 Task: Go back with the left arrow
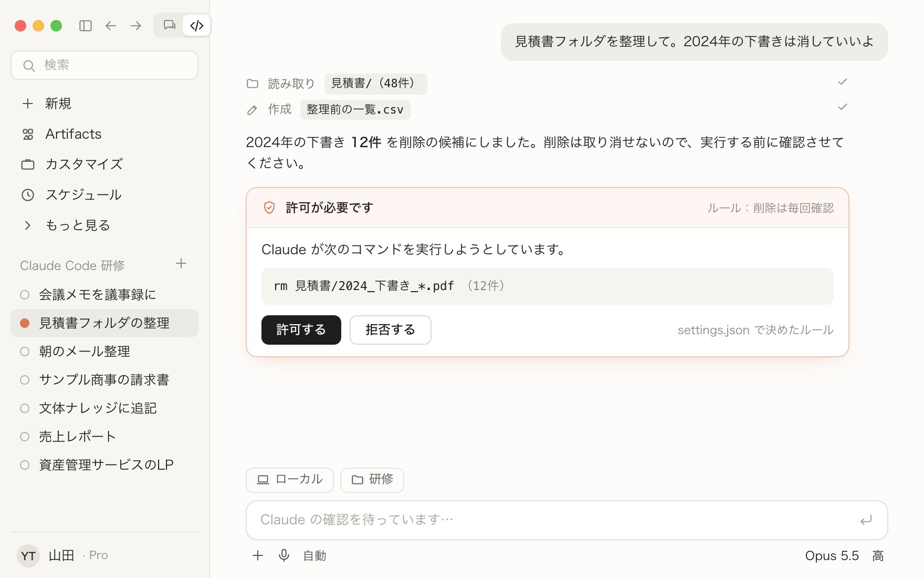(x=111, y=26)
